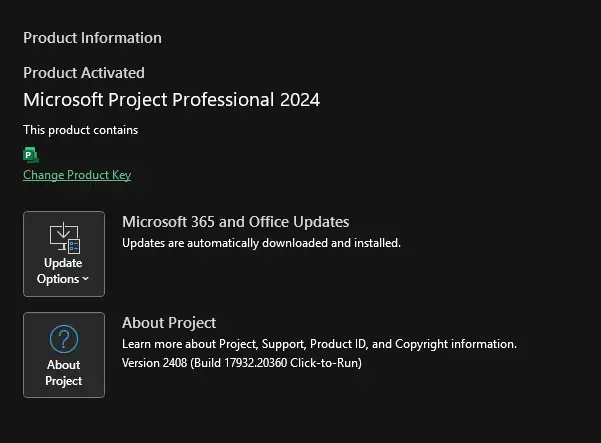The image size is (601, 443).
Task: Click the 'Update' word inside the Update Options button
Action: (63, 263)
